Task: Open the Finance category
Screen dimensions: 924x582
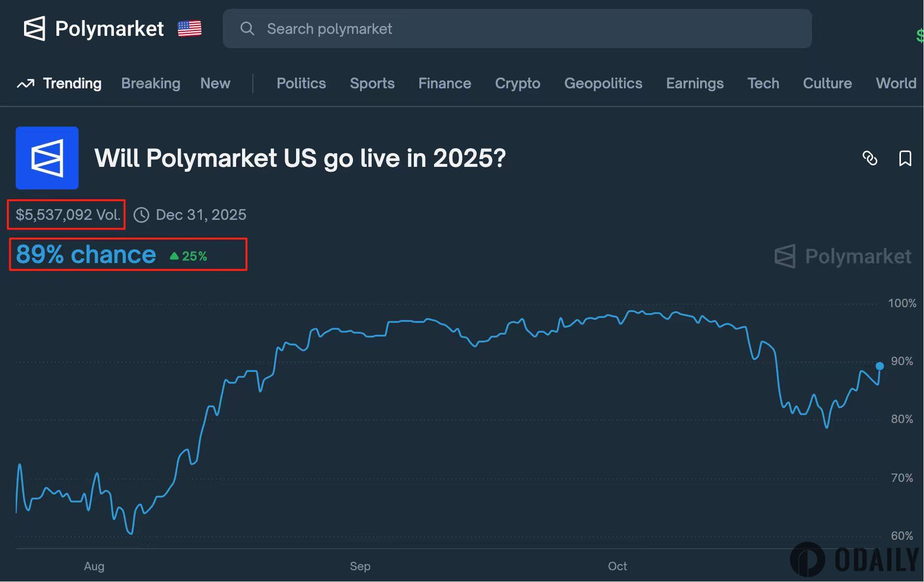Action: (444, 83)
